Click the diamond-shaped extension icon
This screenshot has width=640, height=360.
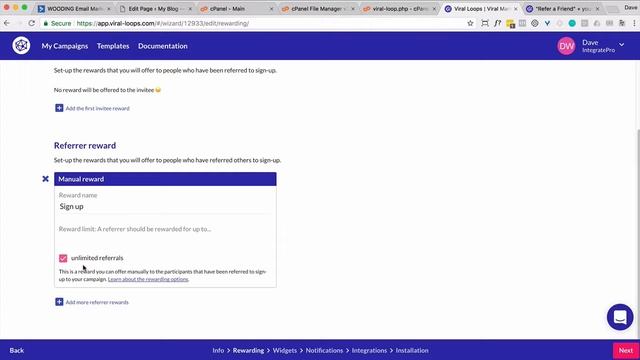(535, 23)
